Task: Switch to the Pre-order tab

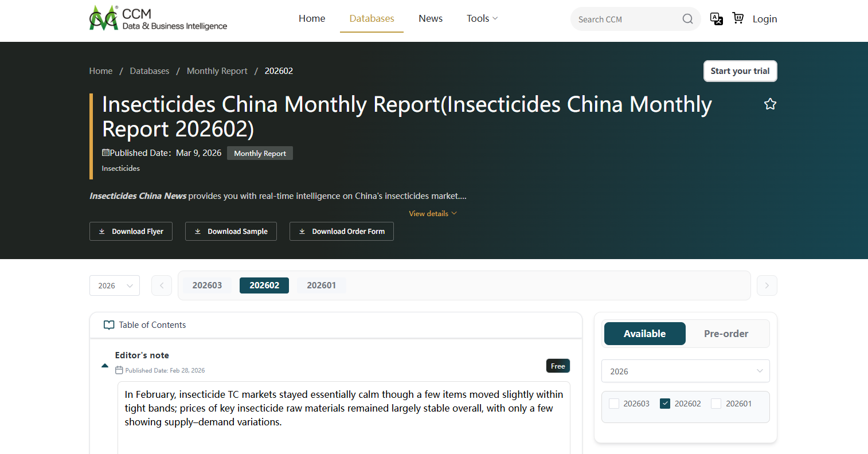Action: (726, 333)
